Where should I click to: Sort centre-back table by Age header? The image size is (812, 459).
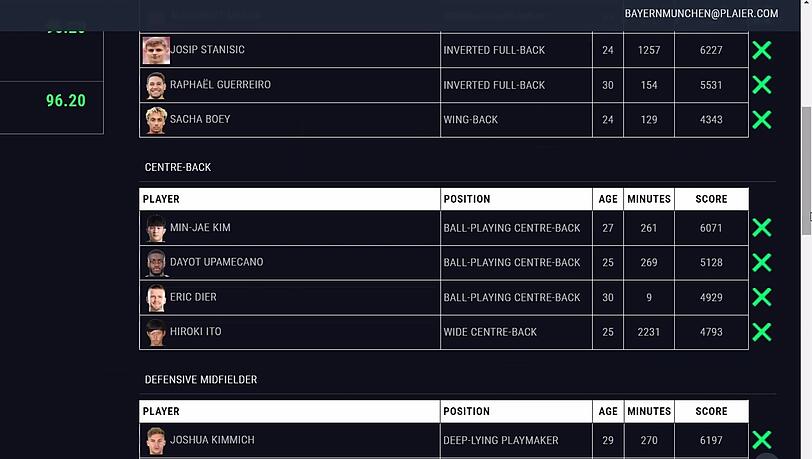pyautogui.click(x=608, y=199)
